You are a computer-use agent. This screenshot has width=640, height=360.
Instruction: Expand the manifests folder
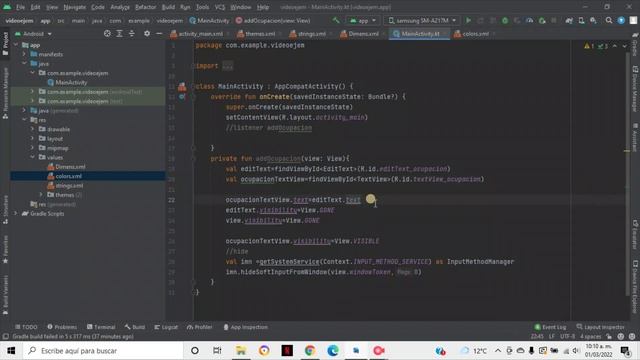click(24, 54)
